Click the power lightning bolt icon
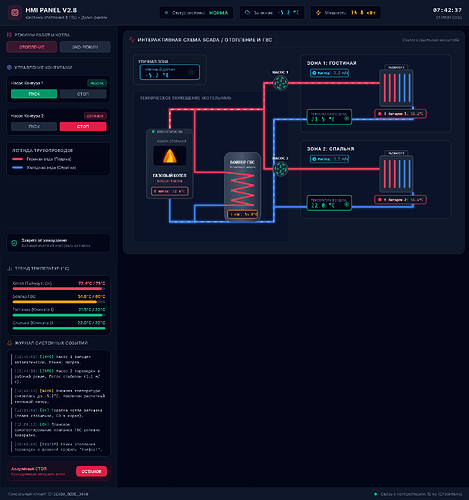469x500 pixels. click(318, 13)
